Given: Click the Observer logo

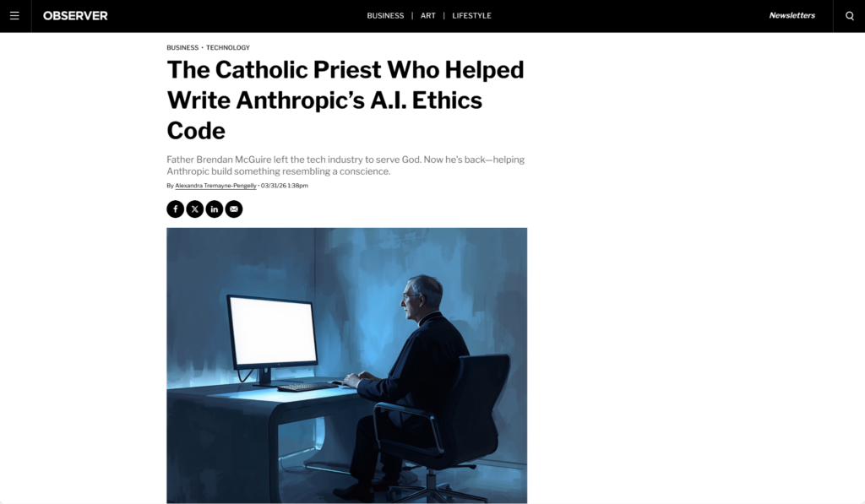Looking at the screenshot, I should [x=75, y=16].
